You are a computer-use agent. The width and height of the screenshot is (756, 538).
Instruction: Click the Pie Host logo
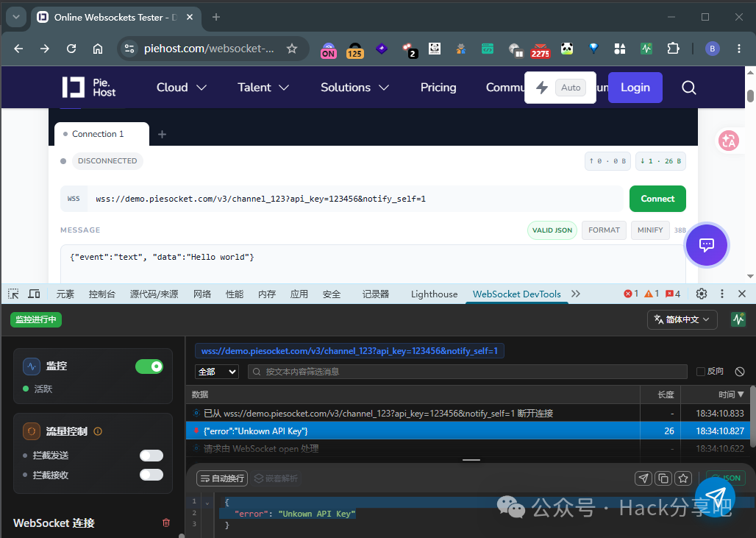pyautogui.click(x=89, y=88)
